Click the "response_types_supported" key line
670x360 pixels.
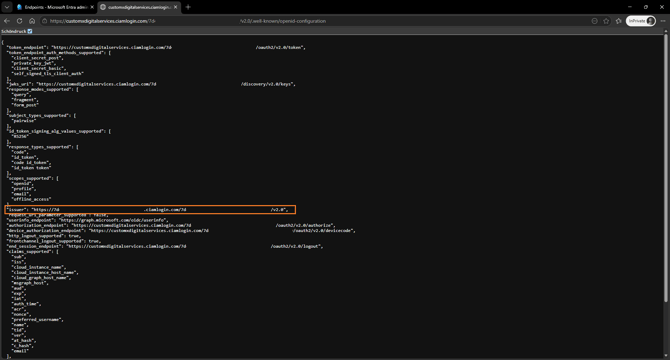[42, 147]
